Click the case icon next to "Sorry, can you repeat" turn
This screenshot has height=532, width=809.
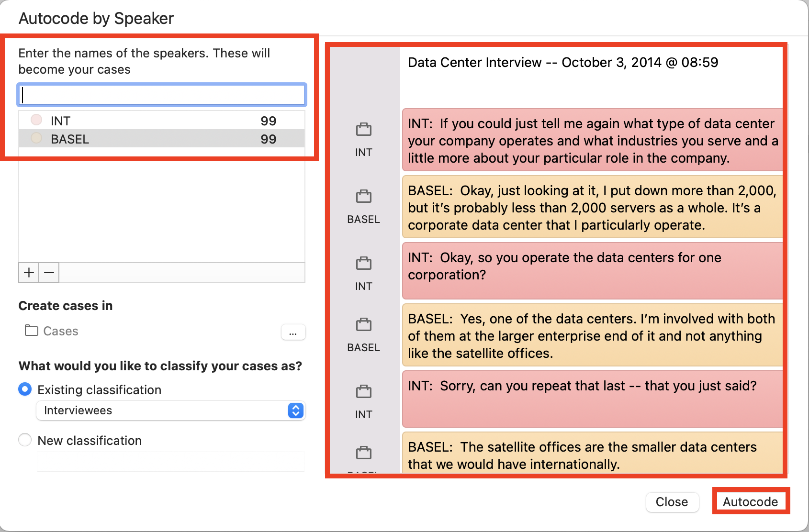[364, 391]
